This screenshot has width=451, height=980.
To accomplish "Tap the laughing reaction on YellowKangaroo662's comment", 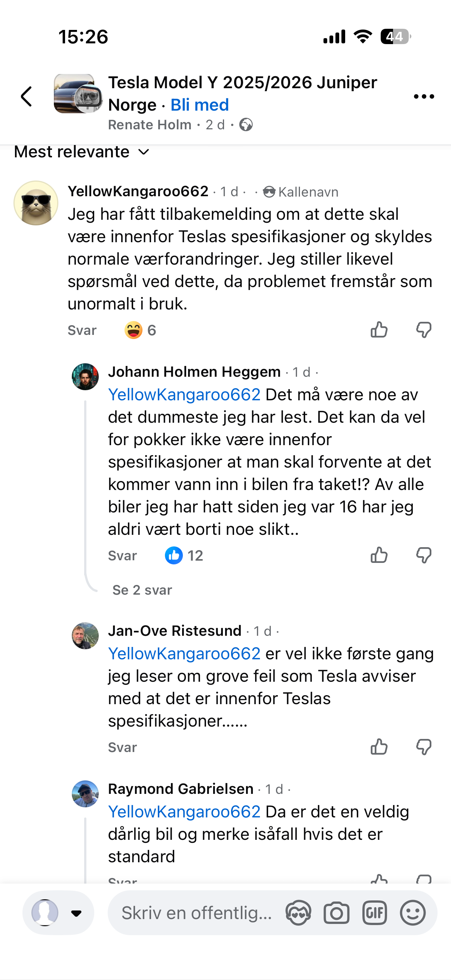I will point(134,330).
